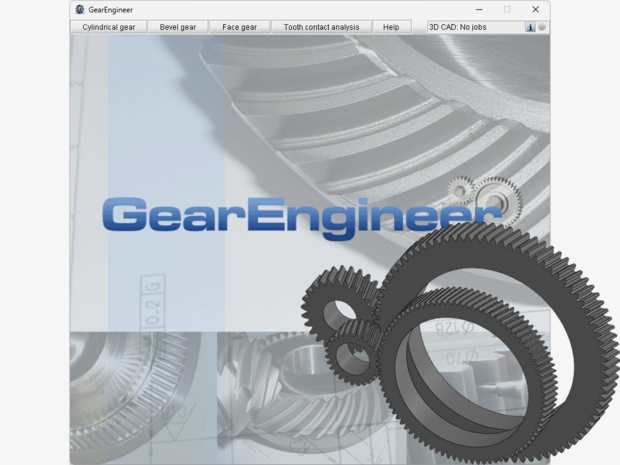Click the bottom-left gear teeth photo

[x=140, y=395]
